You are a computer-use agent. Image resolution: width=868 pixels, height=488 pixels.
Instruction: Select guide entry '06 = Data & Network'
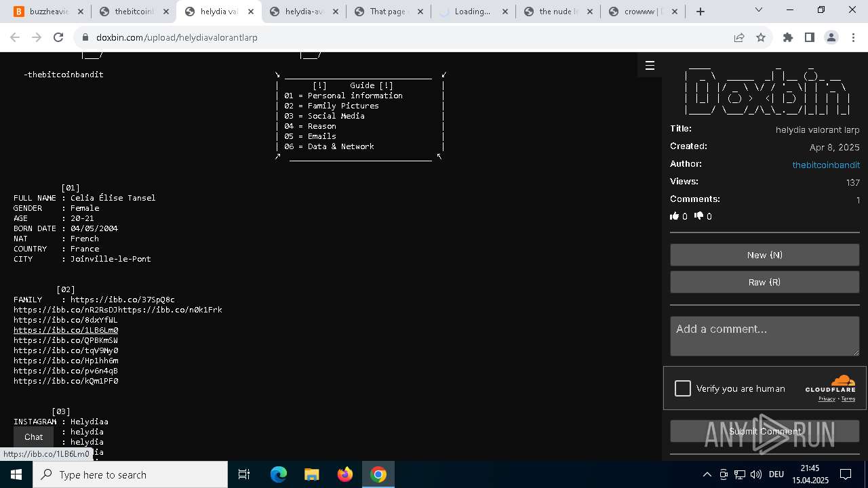click(329, 146)
